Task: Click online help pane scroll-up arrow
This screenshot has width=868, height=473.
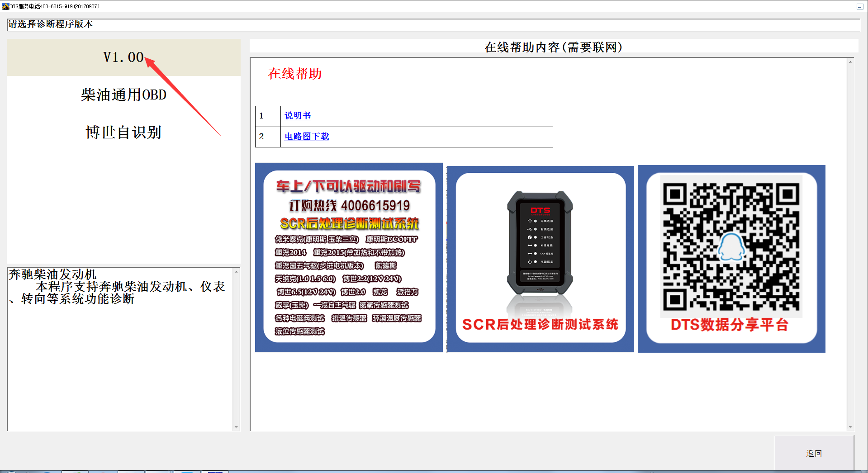Action: (x=850, y=62)
